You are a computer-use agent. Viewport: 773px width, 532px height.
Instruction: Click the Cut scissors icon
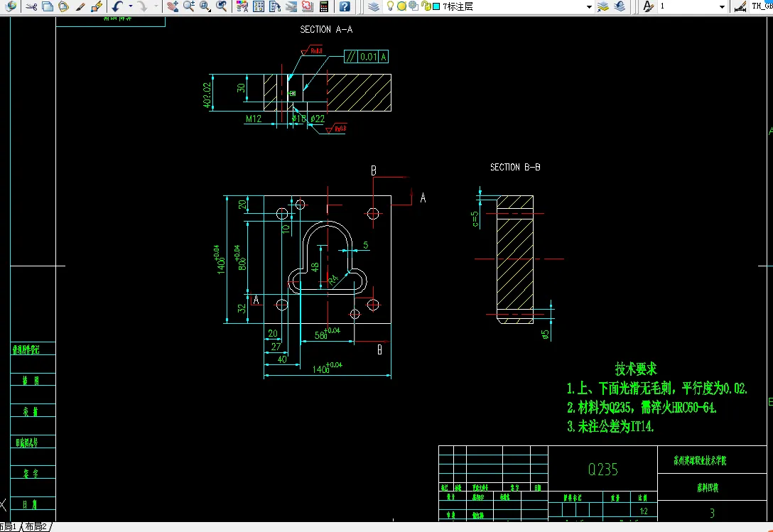(31, 6)
